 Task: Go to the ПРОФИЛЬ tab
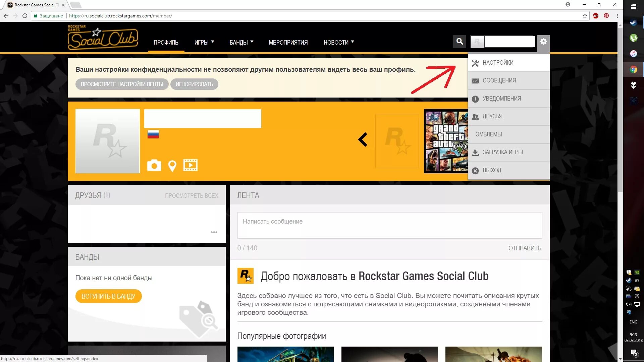pos(166,43)
